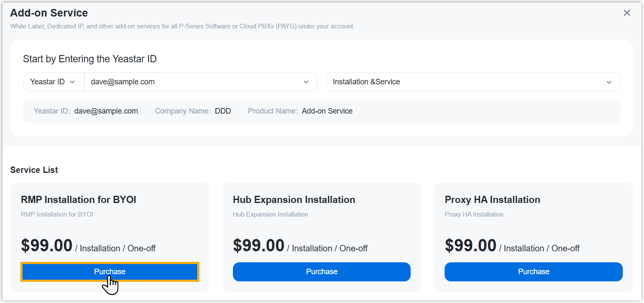Click the Start by Entering the Yeastar ID heading

tap(90, 59)
